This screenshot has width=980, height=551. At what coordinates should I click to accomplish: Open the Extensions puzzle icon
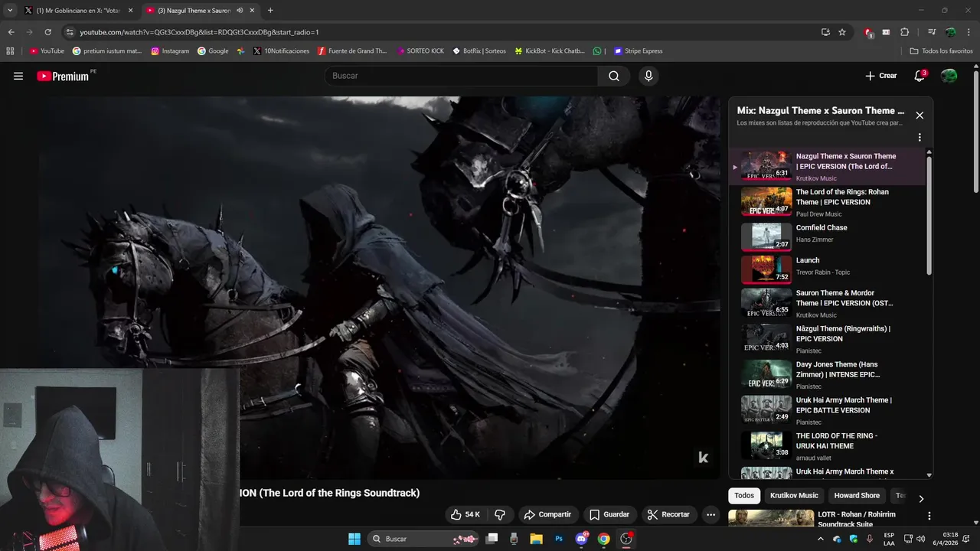tap(904, 32)
